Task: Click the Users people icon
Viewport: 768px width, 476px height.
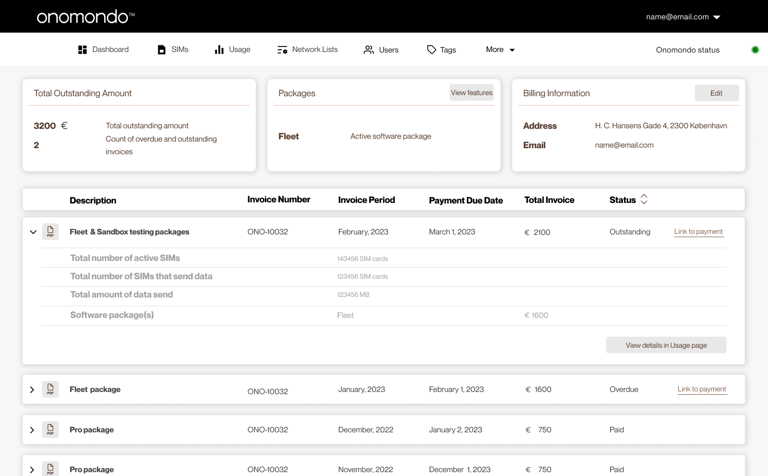Action: 368,49
